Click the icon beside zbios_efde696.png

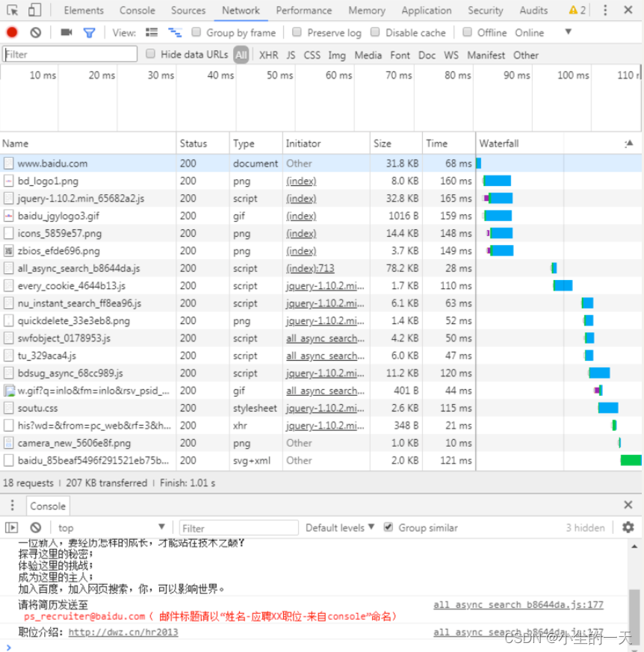(x=8, y=251)
